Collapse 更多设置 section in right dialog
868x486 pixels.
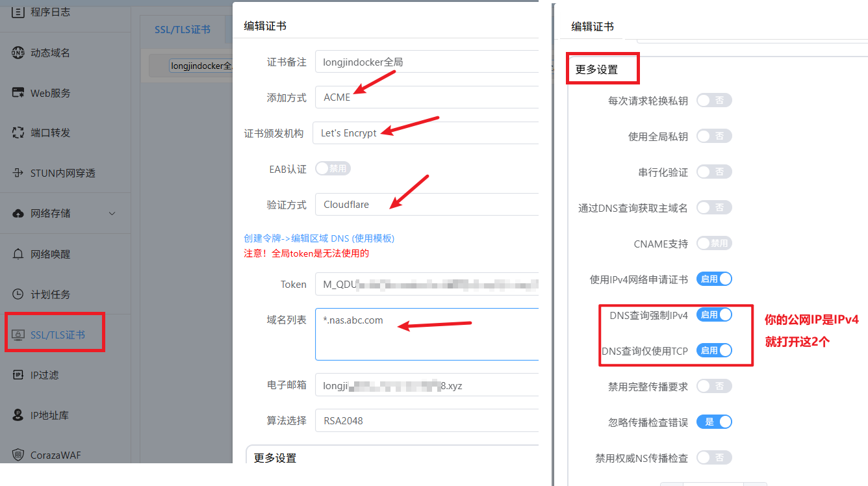(x=597, y=70)
